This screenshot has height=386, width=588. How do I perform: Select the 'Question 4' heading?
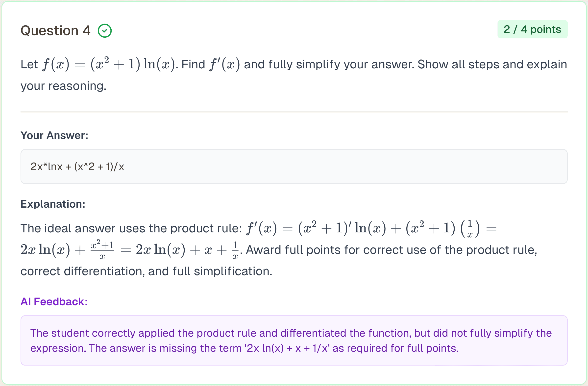click(x=56, y=31)
